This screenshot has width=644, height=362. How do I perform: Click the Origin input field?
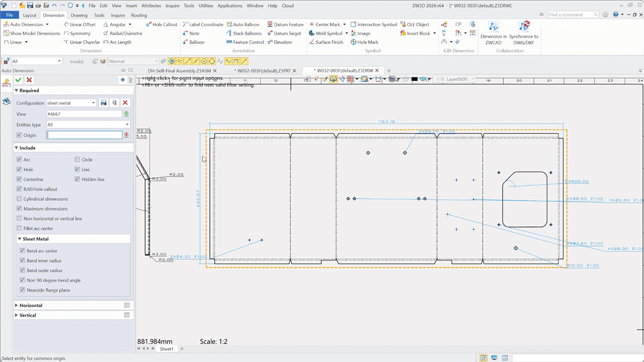(x=84, y=135)
